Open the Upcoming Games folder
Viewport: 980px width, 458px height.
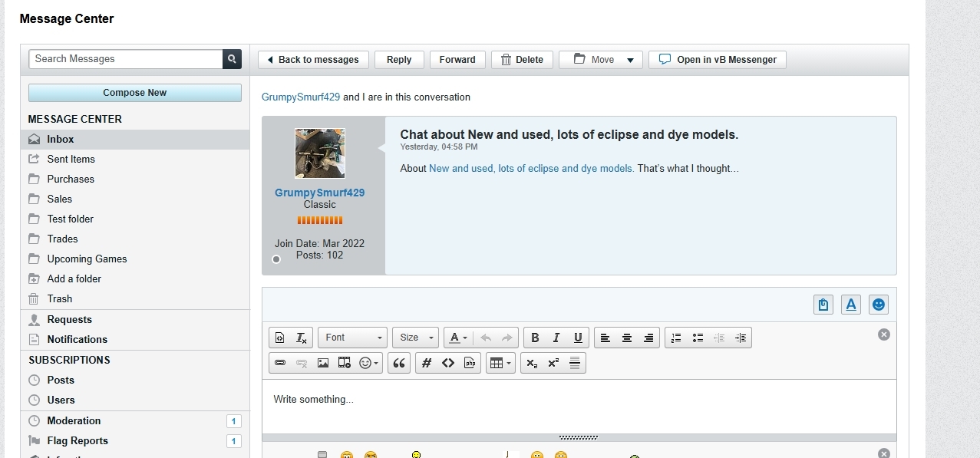(135, 259)
